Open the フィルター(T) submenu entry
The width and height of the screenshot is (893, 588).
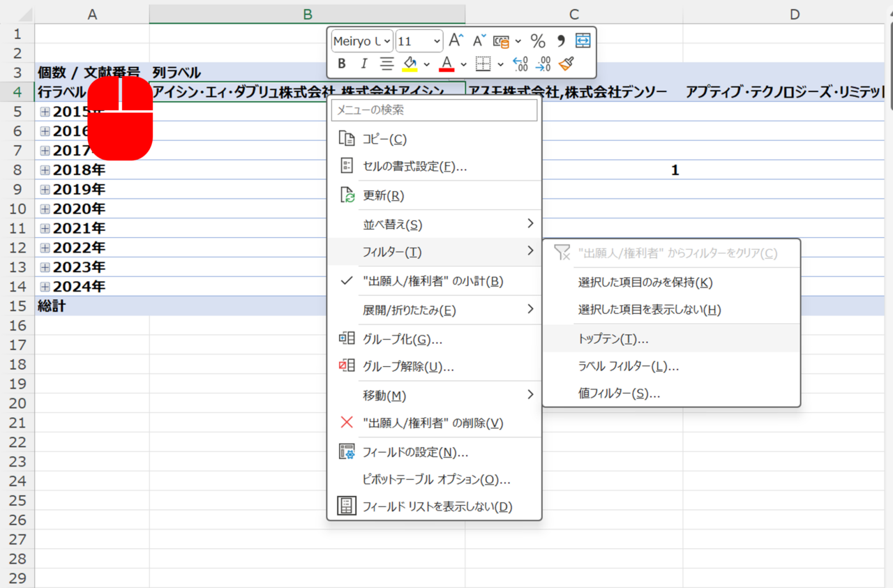point(434,252)
